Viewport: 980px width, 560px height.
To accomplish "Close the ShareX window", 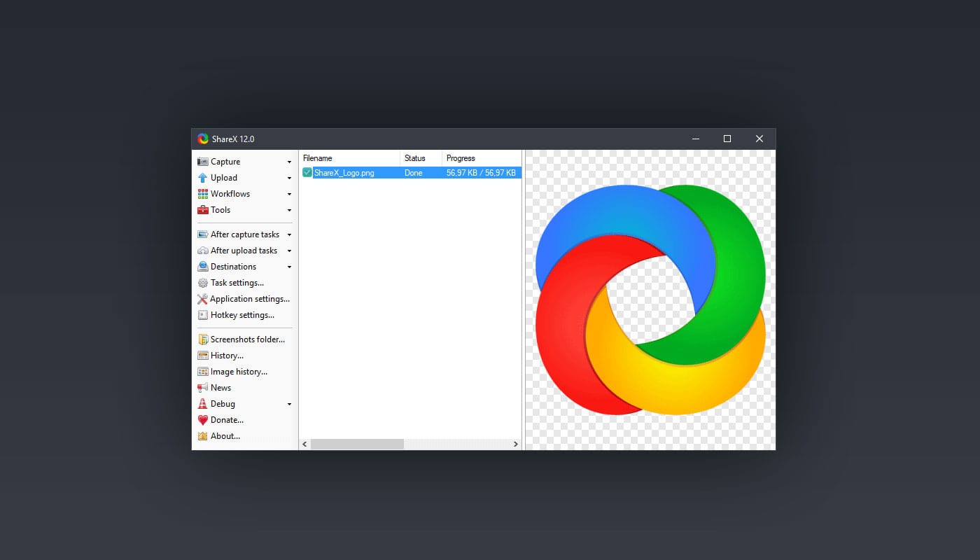I will tap(759, 139).
